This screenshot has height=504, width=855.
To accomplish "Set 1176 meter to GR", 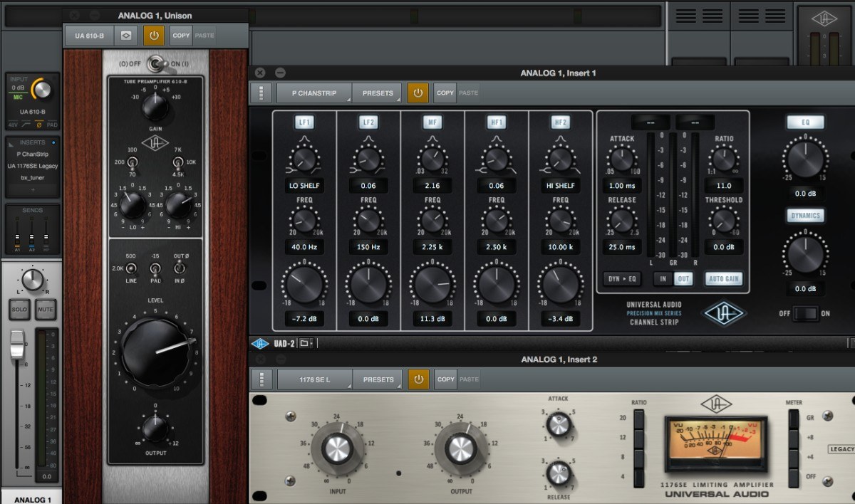I will [x=794, y=420].
